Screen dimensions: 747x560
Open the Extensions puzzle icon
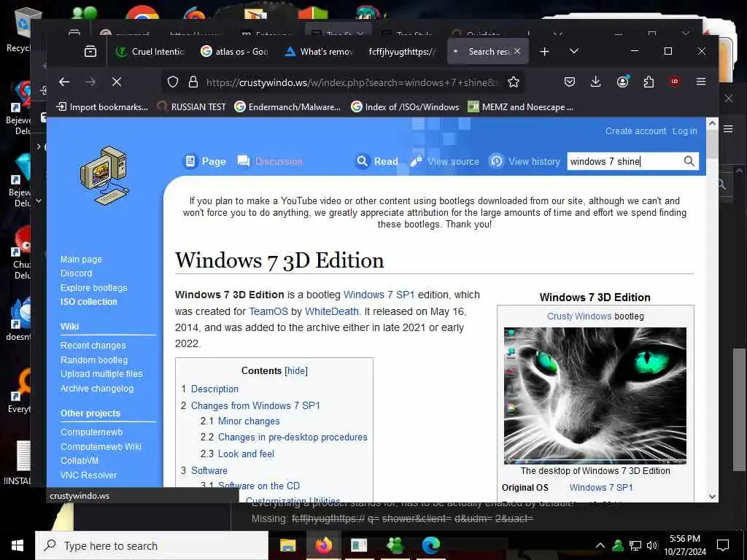pos(649,82)
